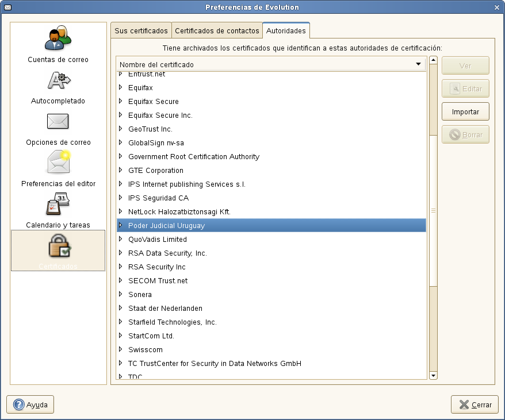Select the Poder Judicial Uruguay row
This screenshot has height=420, width=505.
[271, 225]
